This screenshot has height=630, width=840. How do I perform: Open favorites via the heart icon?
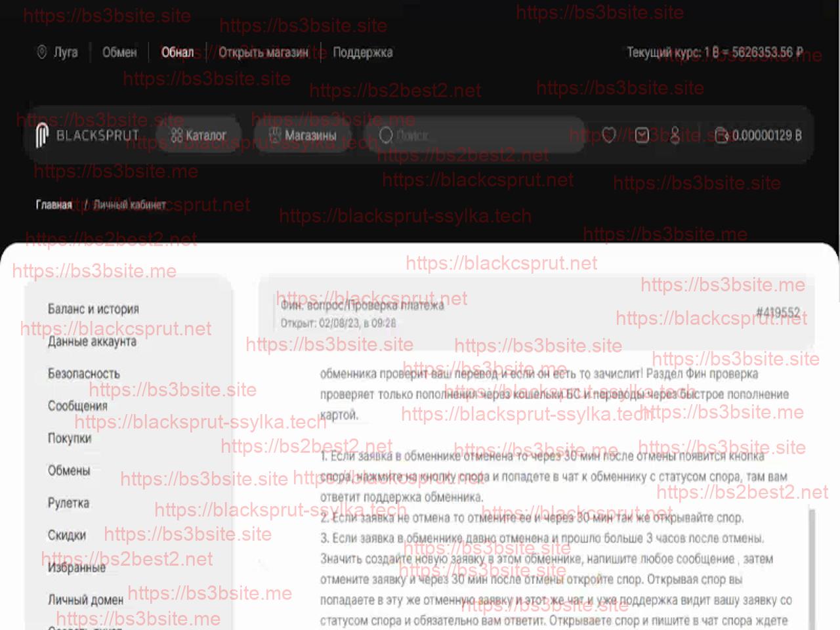click(x=609, y=135)
